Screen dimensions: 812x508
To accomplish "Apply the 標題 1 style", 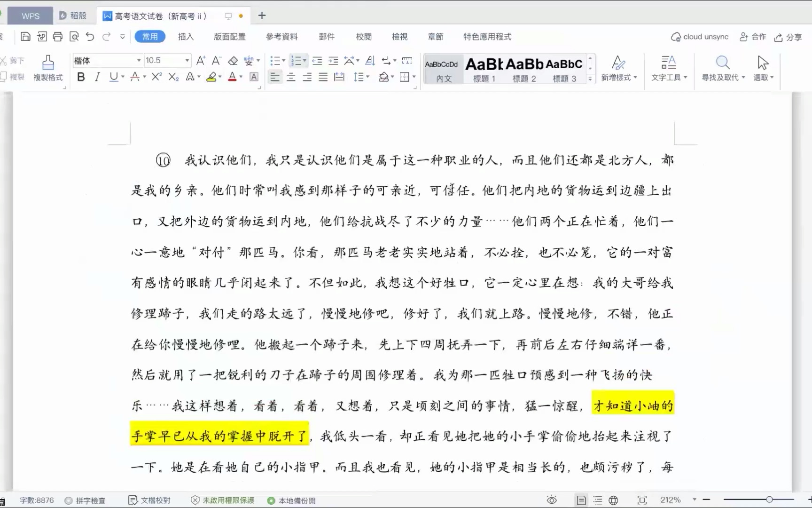I will pyautogui.click(x=484, y=69).
